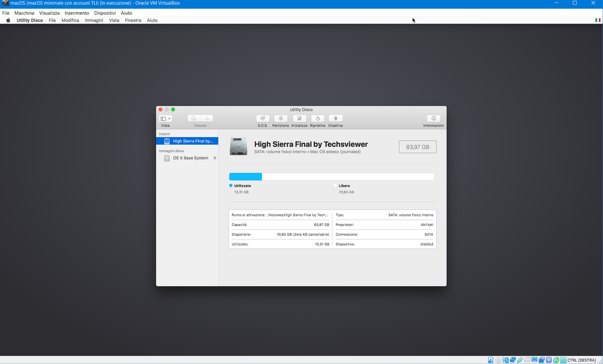Click the Utilizzato legend label
This screenshot has height=364, width=603.
tap(243, 186)
